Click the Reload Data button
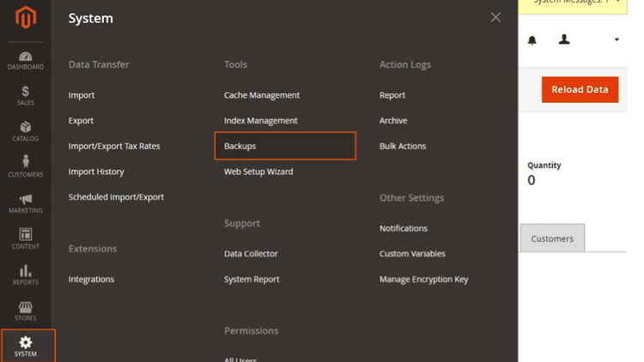Screen dimensions: 644x362 tap(580, 89)
